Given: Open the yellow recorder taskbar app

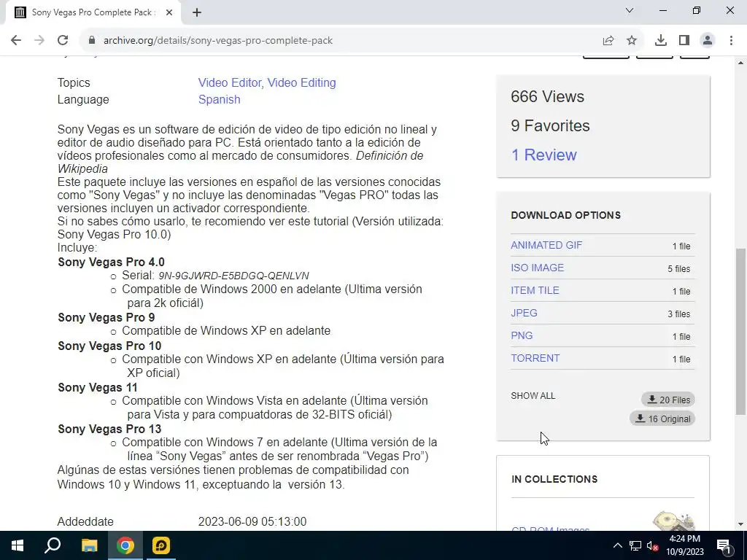Looking at the screenshot, I should [x=161, y=545].
